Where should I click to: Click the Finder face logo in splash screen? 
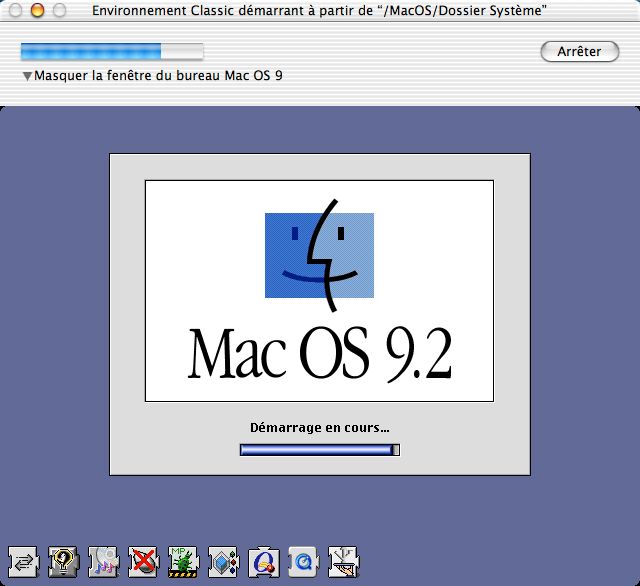click(x=320, y=255)
